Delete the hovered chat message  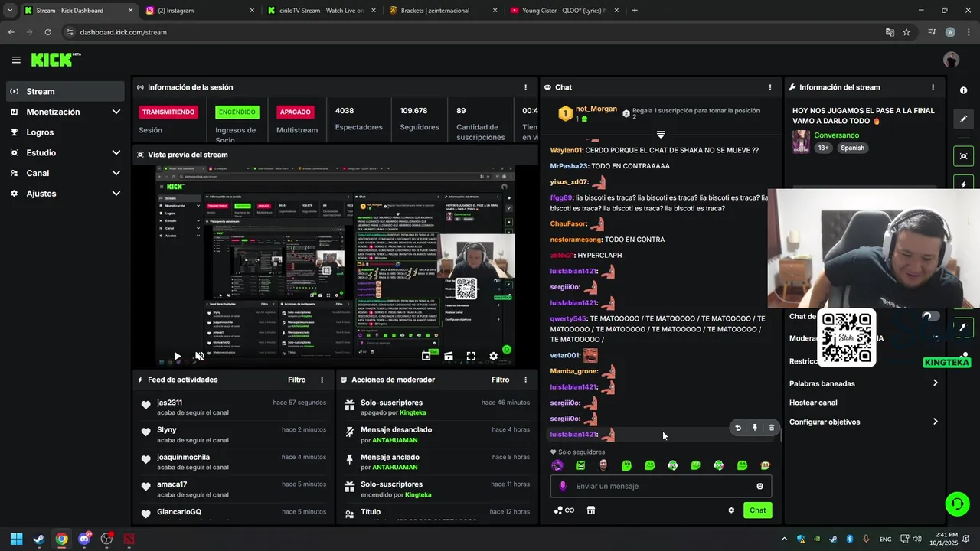772,428
